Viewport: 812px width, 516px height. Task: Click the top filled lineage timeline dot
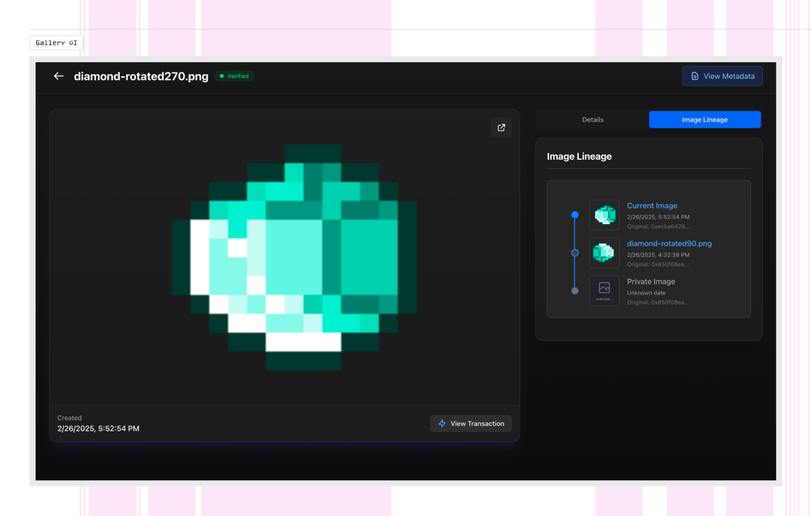point(575,215)
